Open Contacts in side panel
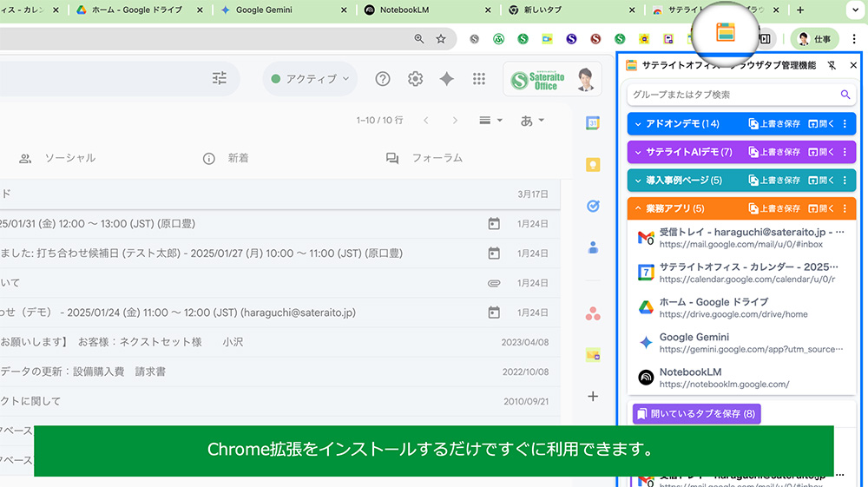The image size is (868, 487). coord(593,247)
